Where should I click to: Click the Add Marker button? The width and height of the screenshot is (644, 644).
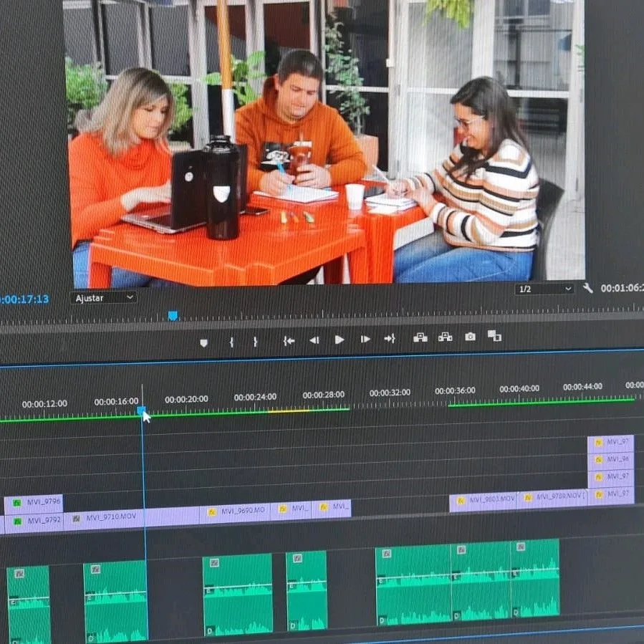[x=203, y=343]
